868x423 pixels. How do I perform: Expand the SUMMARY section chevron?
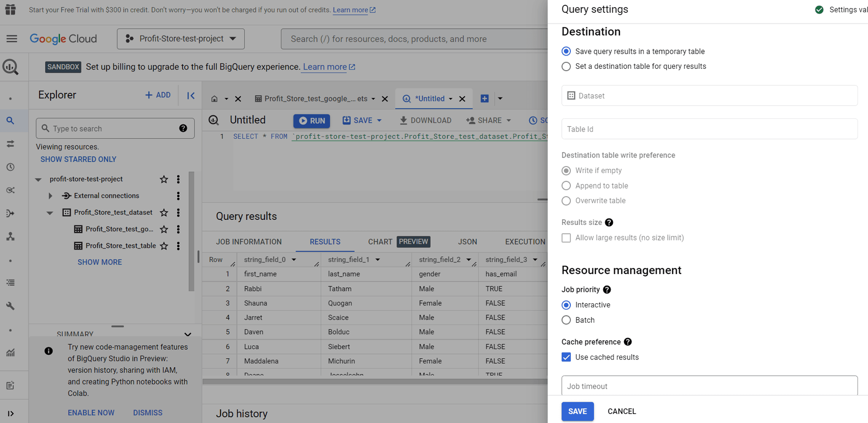click(x=188, y=334)
